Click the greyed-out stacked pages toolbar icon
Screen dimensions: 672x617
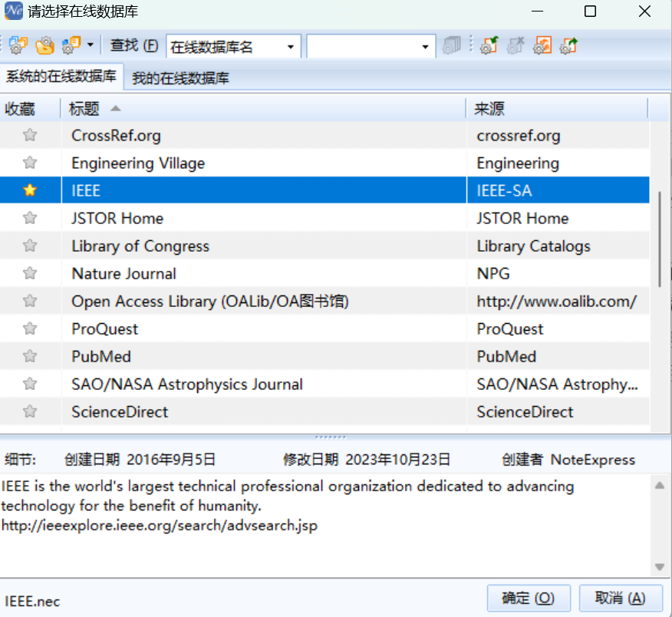[451, 45]
